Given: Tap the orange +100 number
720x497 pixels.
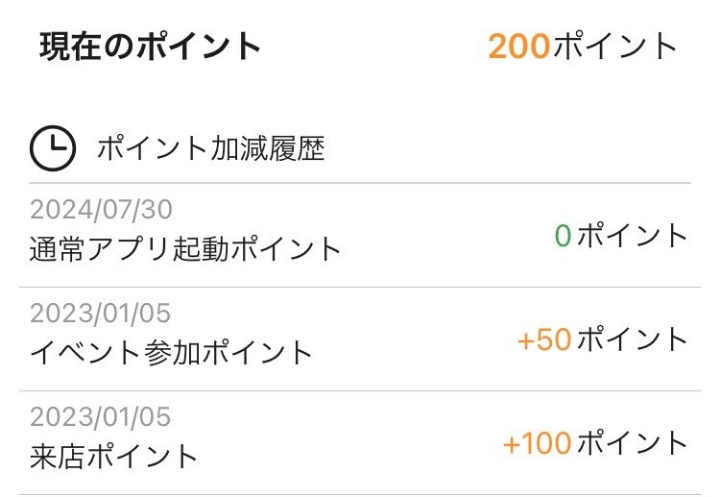Looking at the screenshot, I should (x=538, y=443).
